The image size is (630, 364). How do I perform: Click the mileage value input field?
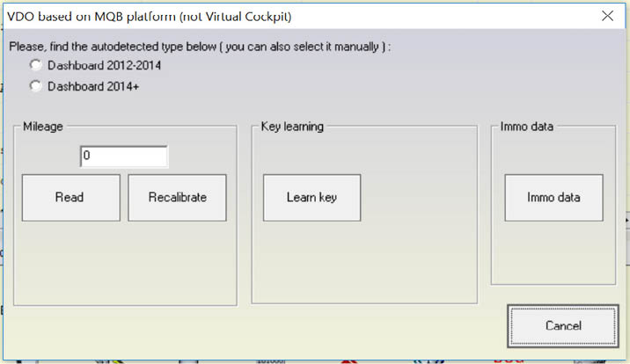(123, 157)
